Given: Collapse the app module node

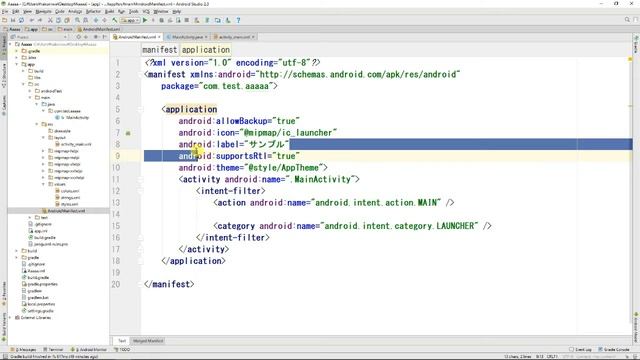Looking at the screenshot, I should (17, 64).
